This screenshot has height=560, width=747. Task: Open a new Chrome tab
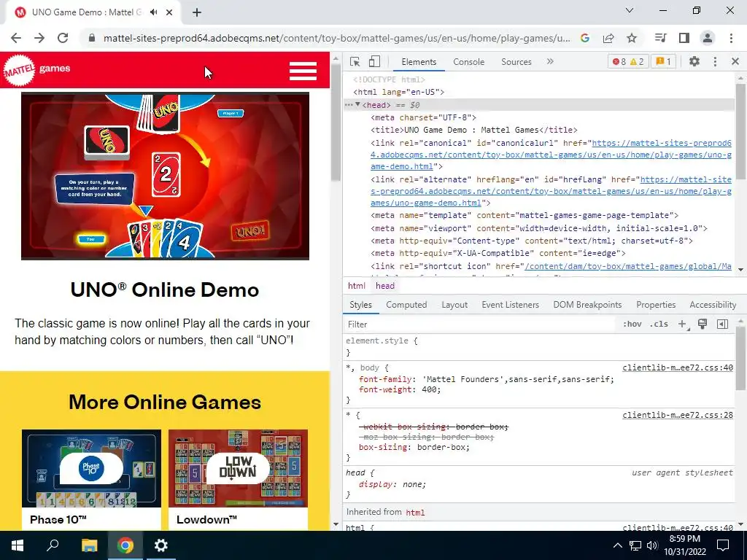coord(197,13)
